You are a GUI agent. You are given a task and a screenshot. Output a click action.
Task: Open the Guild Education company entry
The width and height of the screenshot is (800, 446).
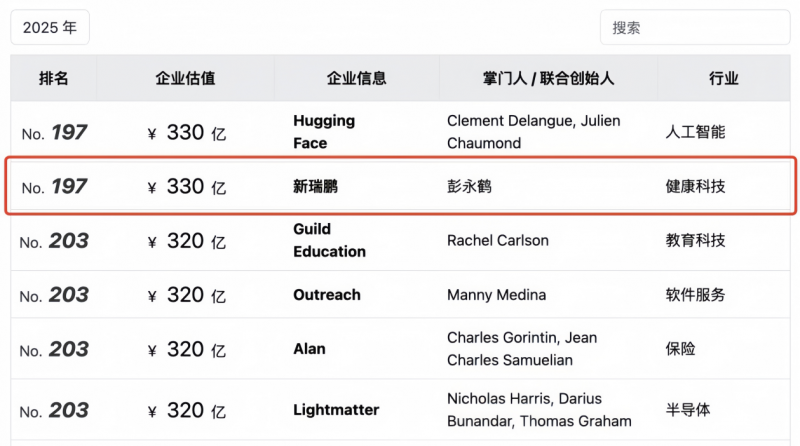[330, 240]
